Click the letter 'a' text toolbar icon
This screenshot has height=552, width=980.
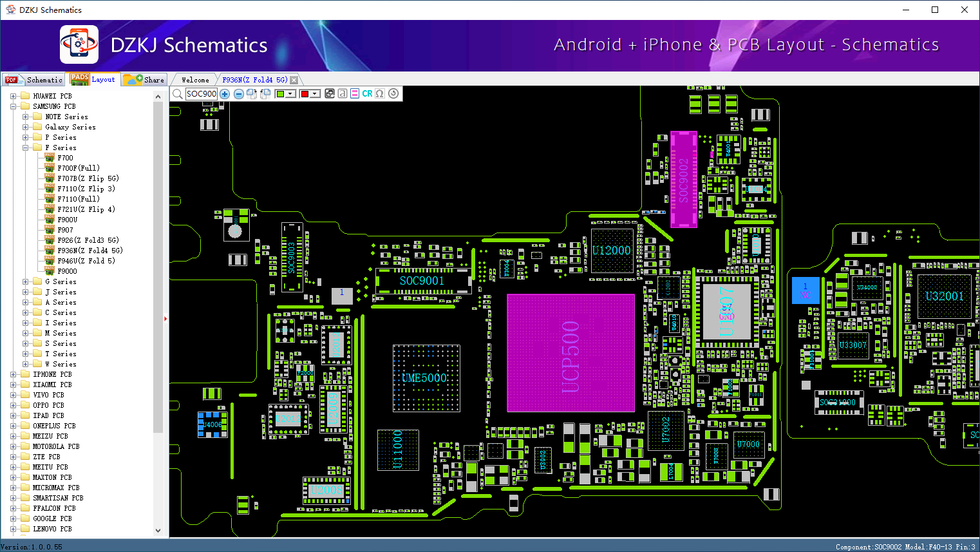tap(343, 94)
